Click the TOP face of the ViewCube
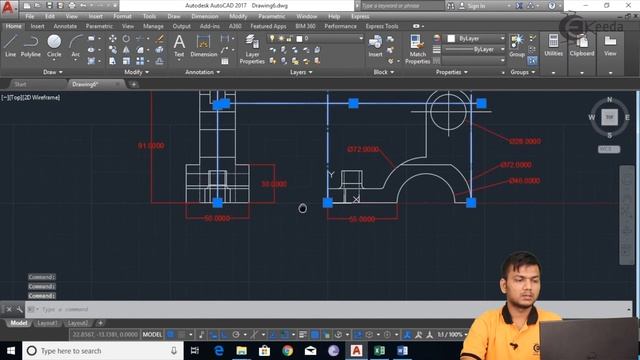The height and width of the screenshot is (360, 640). coord(609,117)
